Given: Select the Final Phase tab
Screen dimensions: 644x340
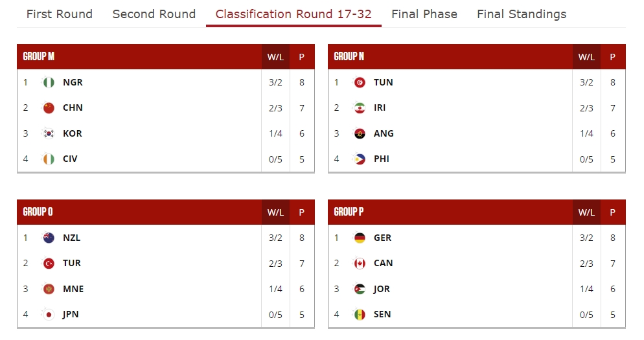Looking at the screenshot, I should [x=424, y=14].
